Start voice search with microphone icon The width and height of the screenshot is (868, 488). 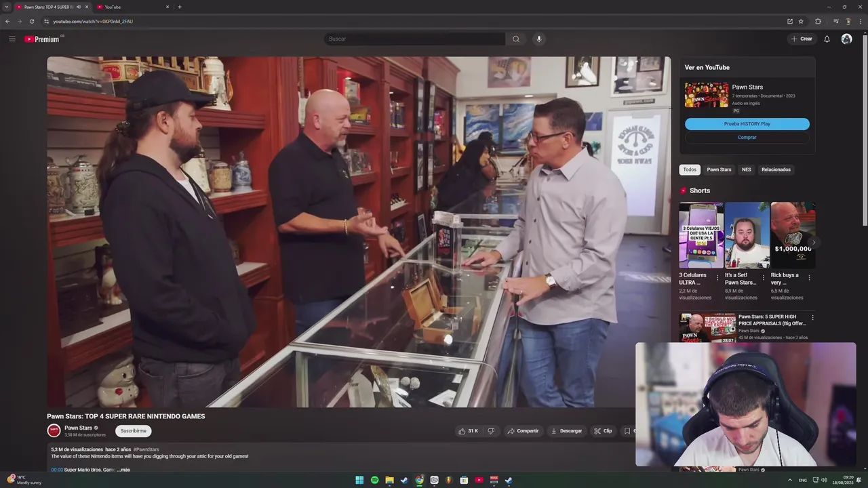(539, 39)
